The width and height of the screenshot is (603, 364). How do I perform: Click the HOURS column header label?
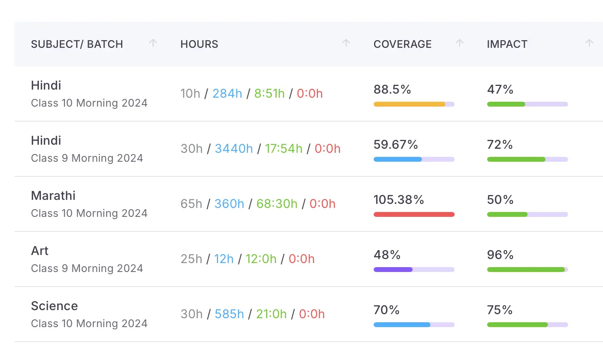coord(199,44)
